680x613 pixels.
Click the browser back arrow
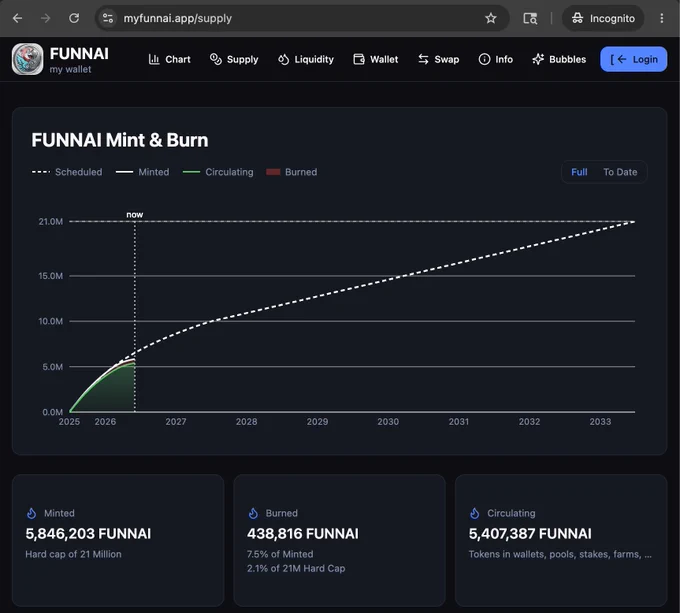[17, 18]
